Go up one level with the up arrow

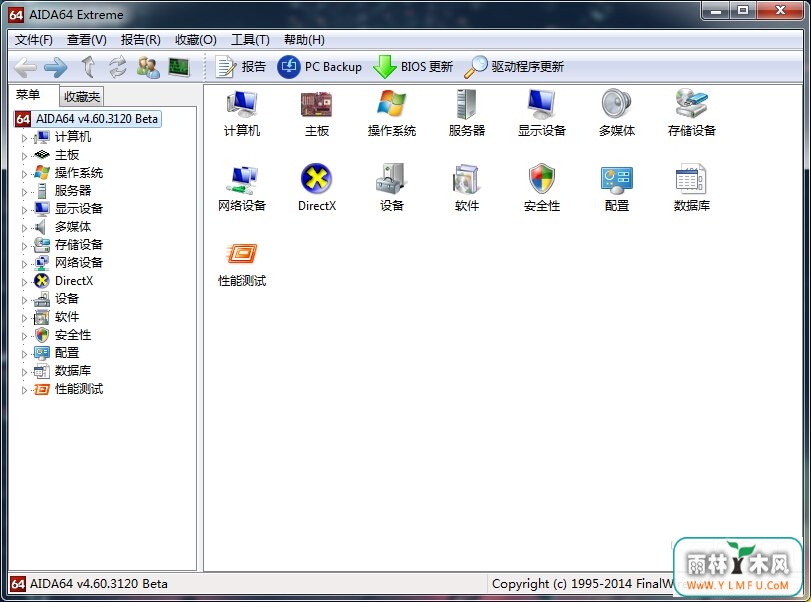coord(88,67)
